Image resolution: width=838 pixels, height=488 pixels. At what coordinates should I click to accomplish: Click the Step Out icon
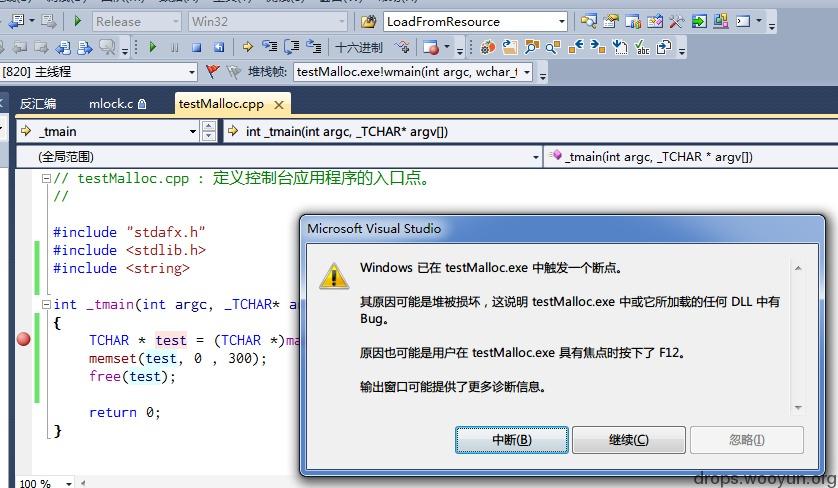314,47
